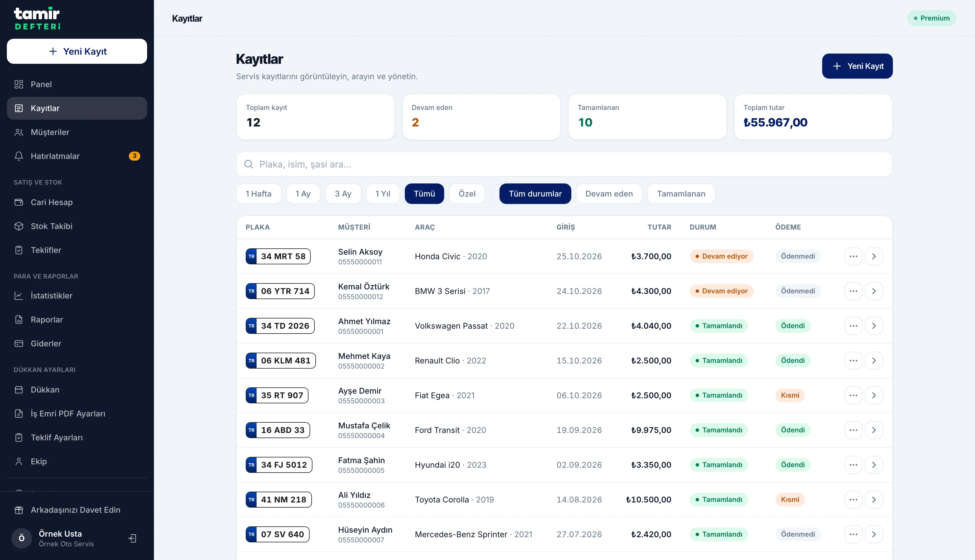The width and height of the screenshot is (975, 560).
Task: Open more options for 34 TD 2026 row
Action: click(x=853, y=326)
